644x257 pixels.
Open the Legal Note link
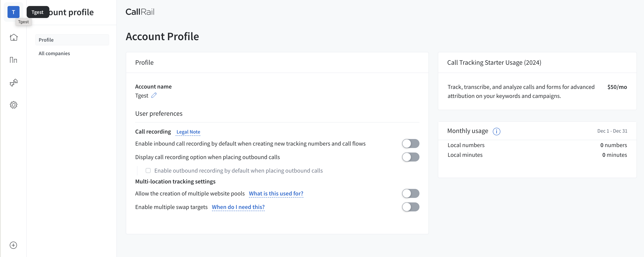(188, 132)
